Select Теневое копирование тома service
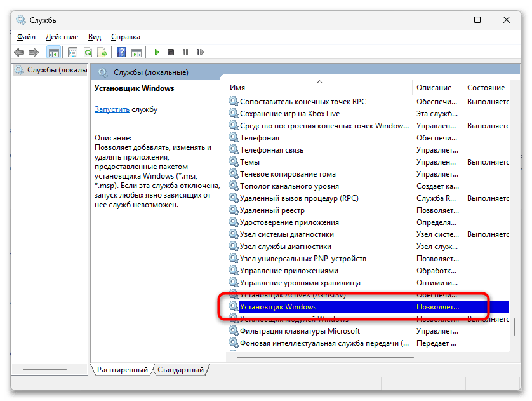The image size is (532, 401). pos(288,174)
